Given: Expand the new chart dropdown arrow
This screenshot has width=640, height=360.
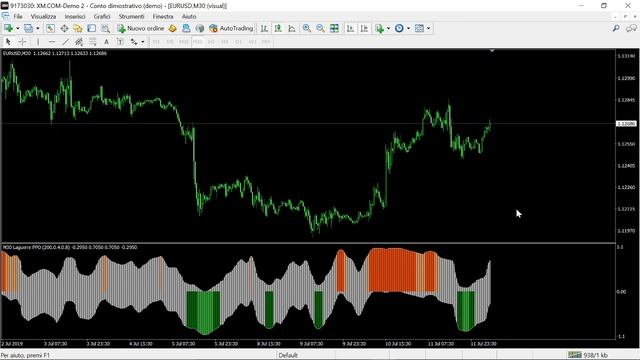Looking at the screenshot, I should 18,28.
